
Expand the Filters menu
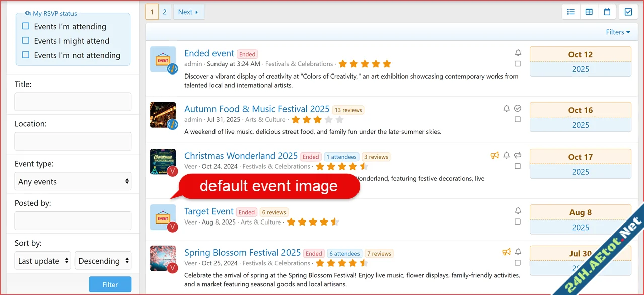coord(618,32)
